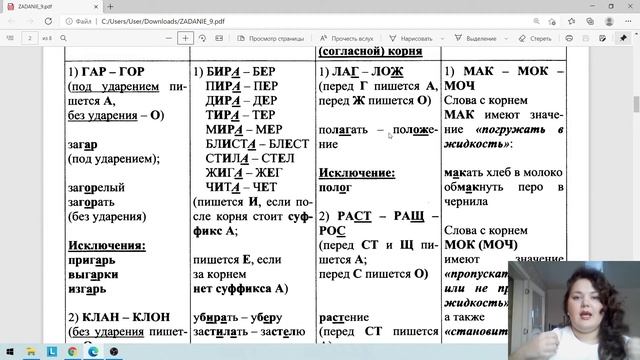The width and height of the screenshot is (640, 360).
Task: Switch to the ZADANIE_9.pdf tab
Action: pos(51,7)
